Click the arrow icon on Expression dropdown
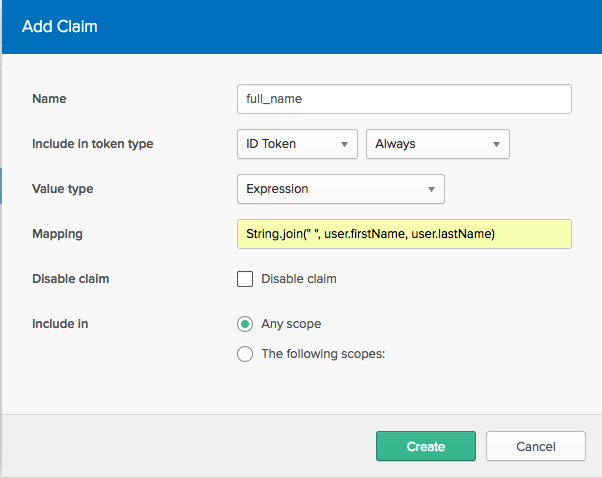 tap(431, 189)
